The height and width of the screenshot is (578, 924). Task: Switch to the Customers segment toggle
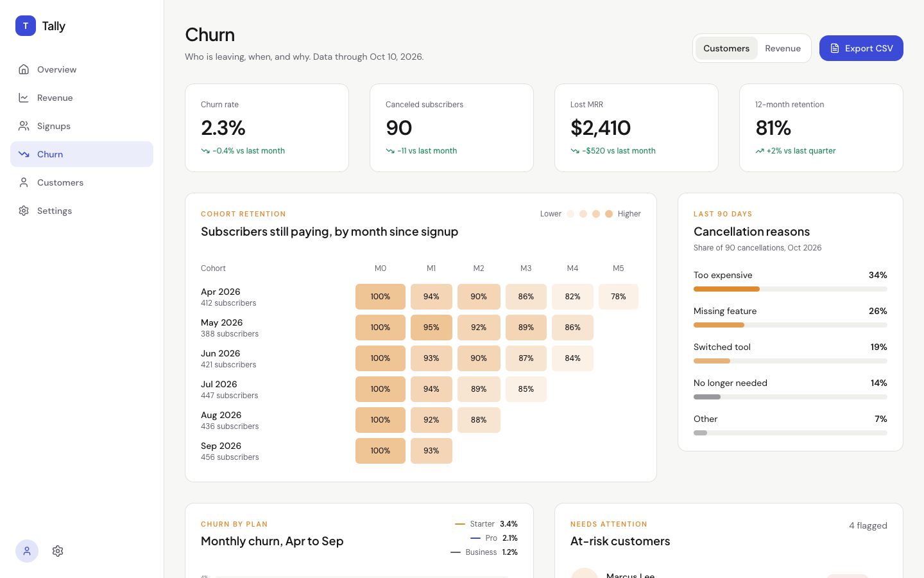726,48
